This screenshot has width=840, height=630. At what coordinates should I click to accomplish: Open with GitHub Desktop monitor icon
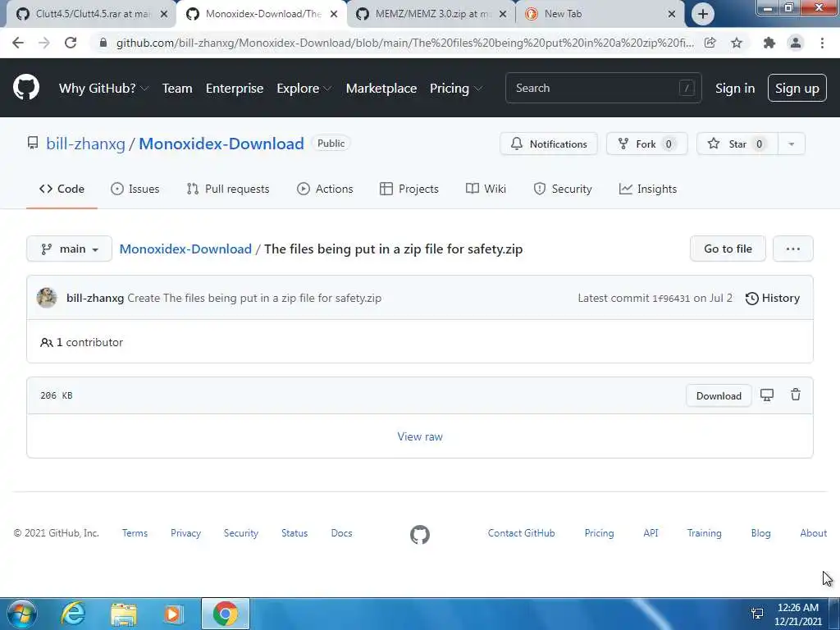coord(767,395)
